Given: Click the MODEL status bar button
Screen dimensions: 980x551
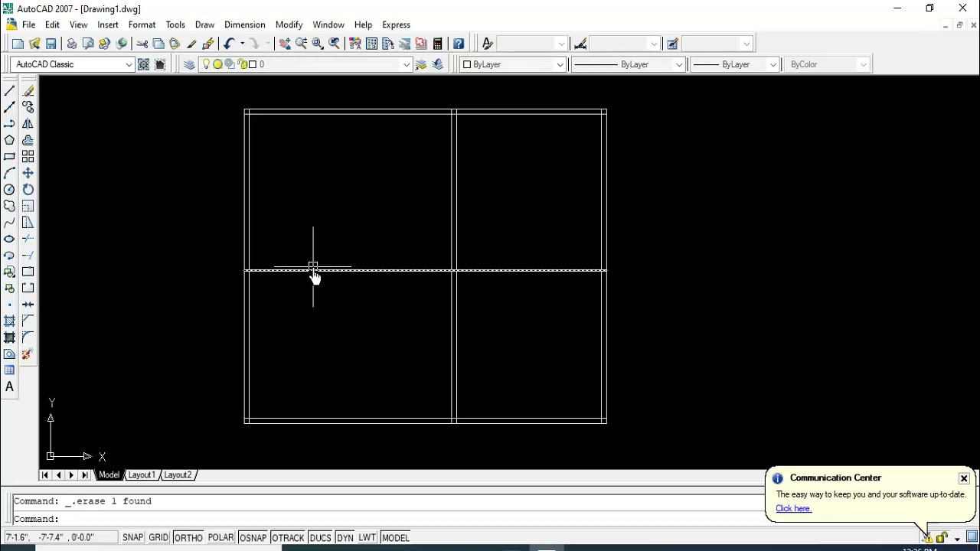Looking at the screenshot, I should [396, 538].
